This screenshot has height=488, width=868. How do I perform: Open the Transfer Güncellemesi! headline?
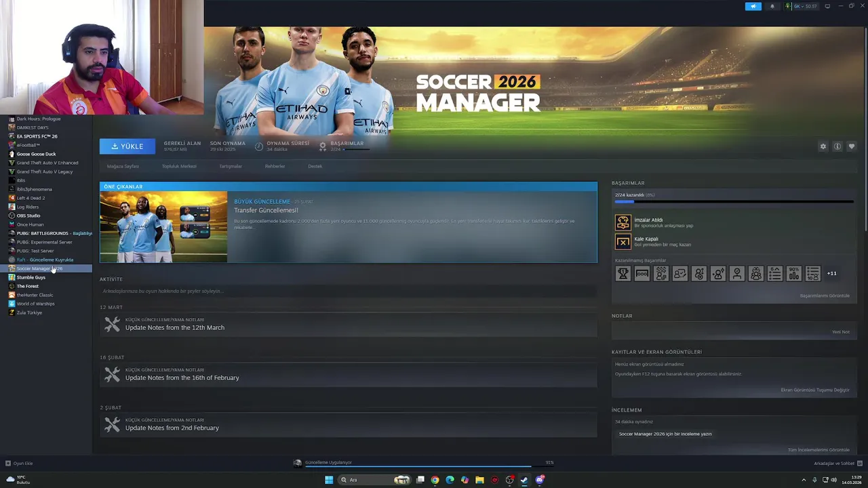click(x=266, y=210)
